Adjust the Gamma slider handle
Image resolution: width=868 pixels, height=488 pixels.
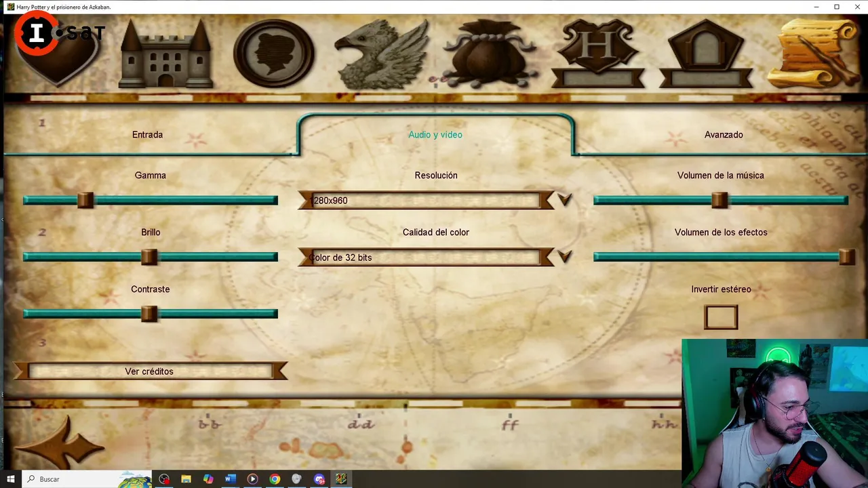(x=85, y=200)
